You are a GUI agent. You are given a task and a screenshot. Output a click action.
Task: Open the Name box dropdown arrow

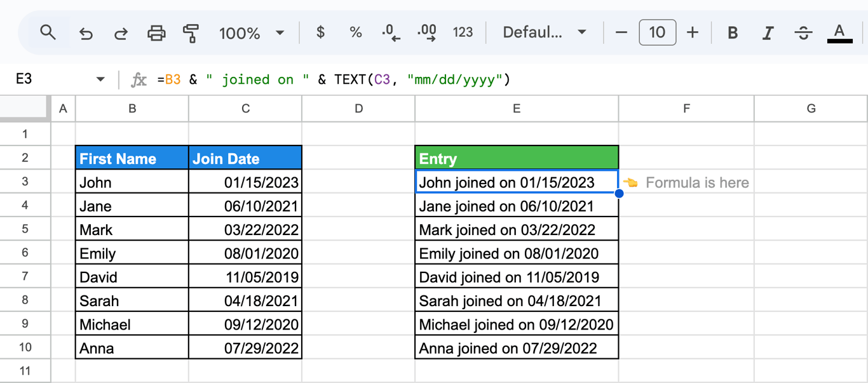tap(100, 79)
